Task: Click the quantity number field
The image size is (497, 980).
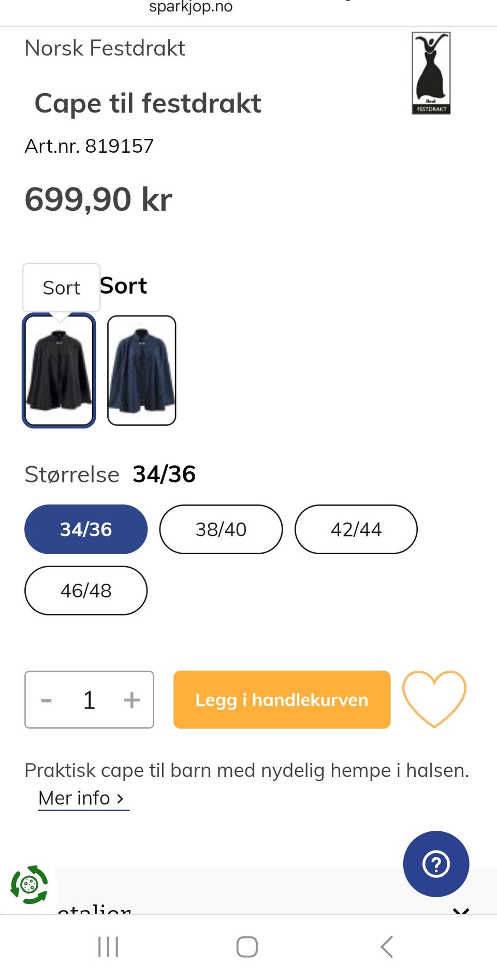Action: 89,700
